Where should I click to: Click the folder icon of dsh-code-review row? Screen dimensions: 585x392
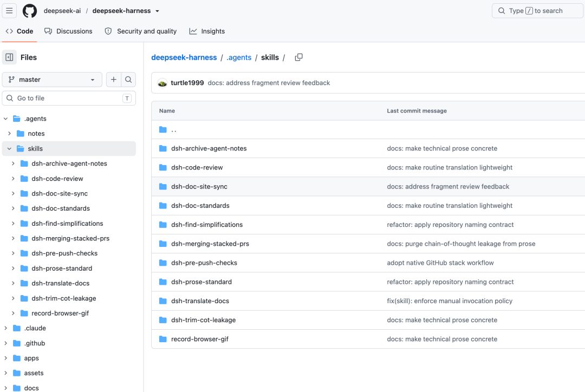tap(163, 167)
